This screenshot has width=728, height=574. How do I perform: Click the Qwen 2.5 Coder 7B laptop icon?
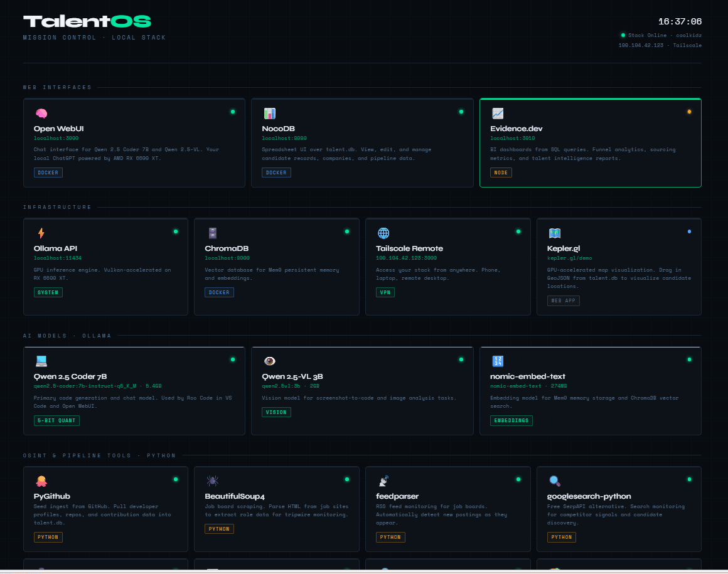click(41, 361)
